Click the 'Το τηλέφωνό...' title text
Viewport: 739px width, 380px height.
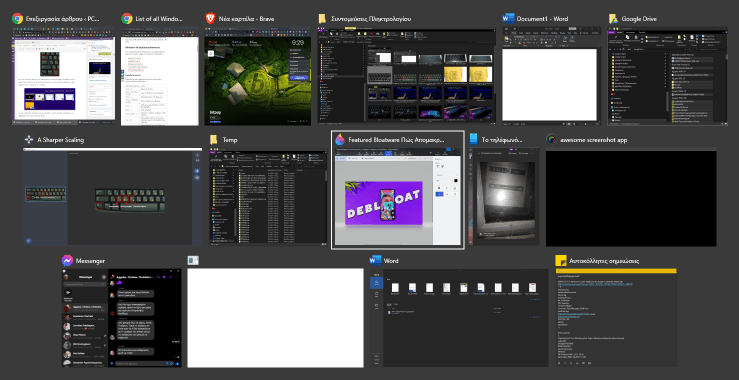click(x=501, y=140)
